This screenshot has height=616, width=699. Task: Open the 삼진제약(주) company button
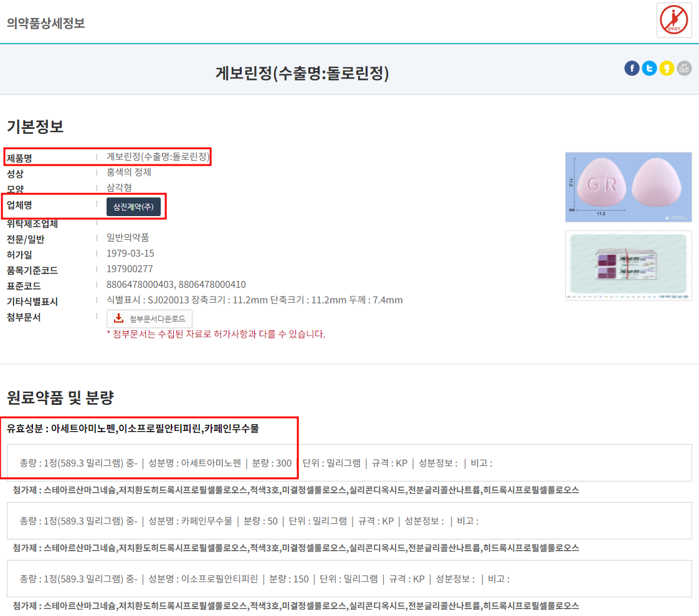(133, 207)
